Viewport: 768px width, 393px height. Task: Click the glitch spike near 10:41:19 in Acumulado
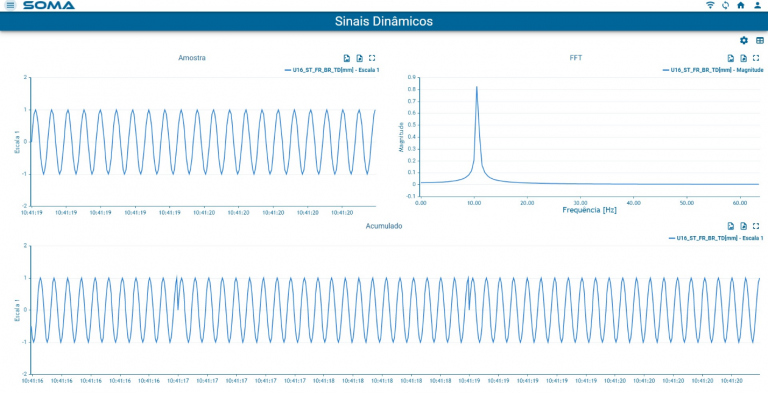[x=468, y=294]
